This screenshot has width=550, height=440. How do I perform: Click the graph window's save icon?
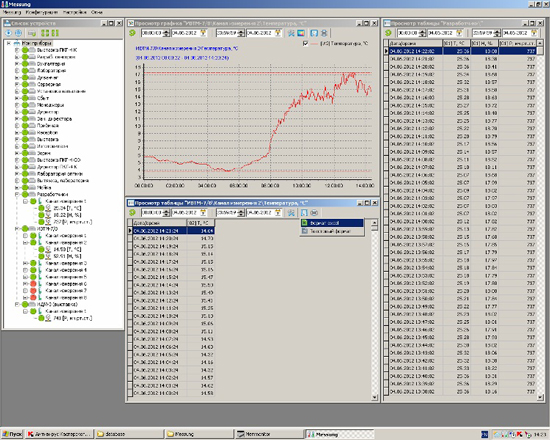pos(314,33)
